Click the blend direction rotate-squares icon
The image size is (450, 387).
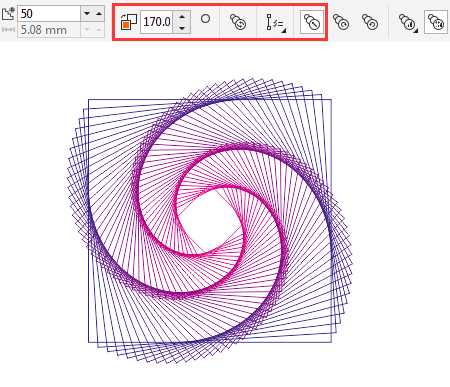(129, 22)
